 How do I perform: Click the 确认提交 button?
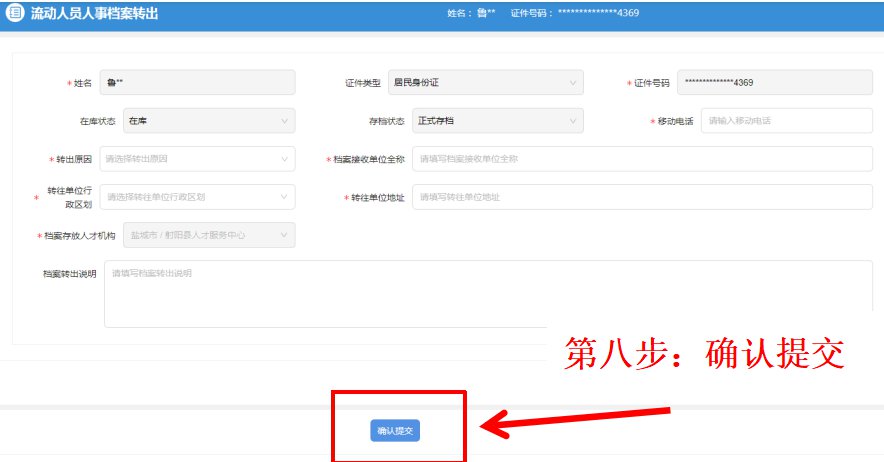[395, 430]
